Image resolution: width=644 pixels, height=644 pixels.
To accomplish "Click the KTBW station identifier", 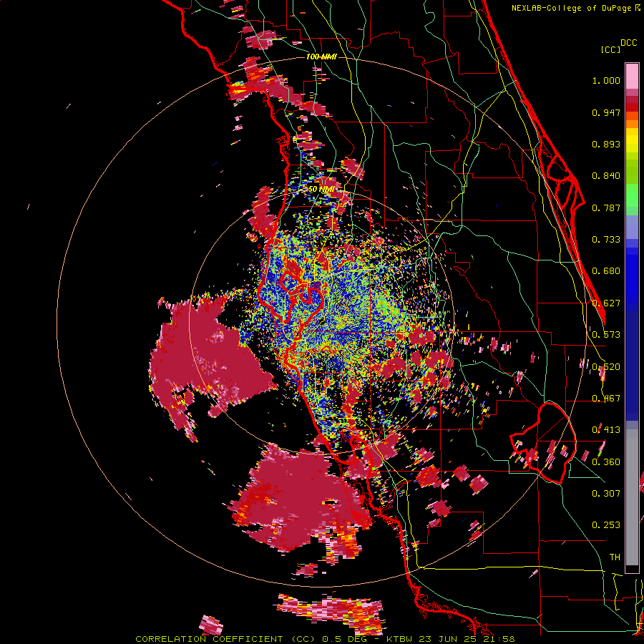I will click(401, 639).
